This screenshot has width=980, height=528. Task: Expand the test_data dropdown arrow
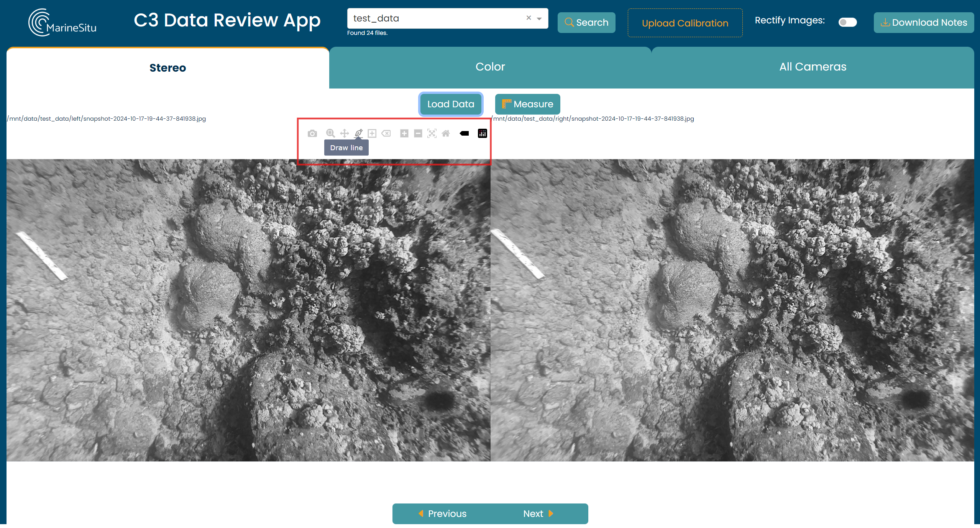[539, 18]
